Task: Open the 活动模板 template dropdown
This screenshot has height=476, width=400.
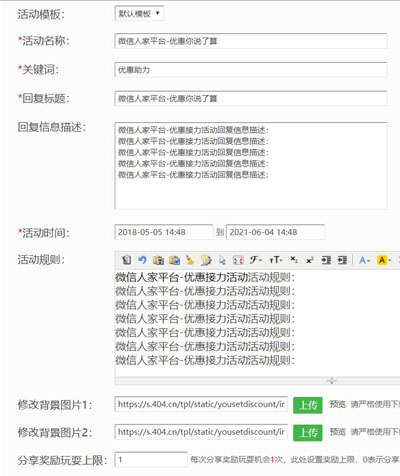Action: (x=139, y=14)
